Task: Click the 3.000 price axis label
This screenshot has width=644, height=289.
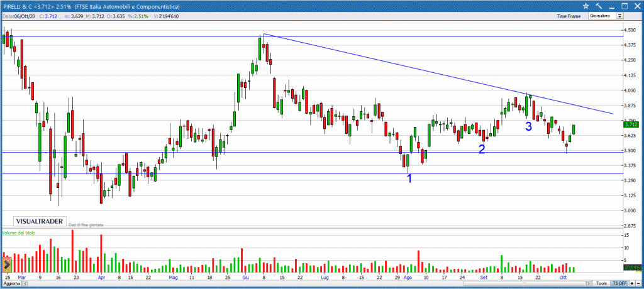Action: click(630, 211)
